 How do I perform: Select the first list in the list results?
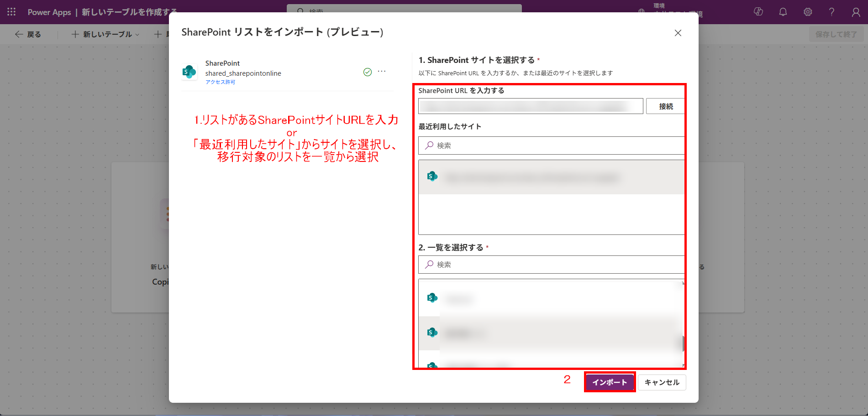pos(550,299)
